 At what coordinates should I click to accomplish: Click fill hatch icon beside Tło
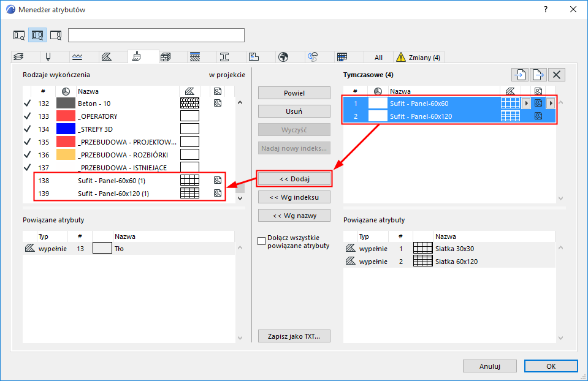pos(29,248)
